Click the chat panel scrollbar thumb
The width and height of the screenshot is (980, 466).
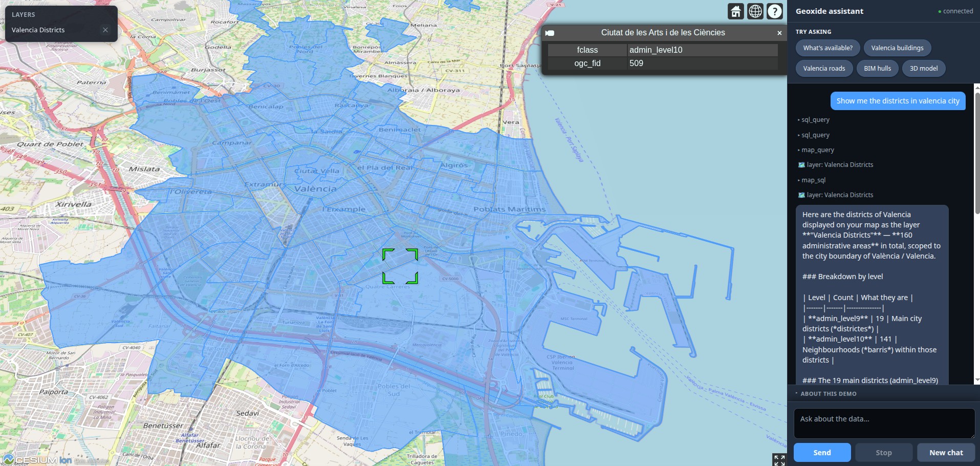(x=977, y=154)
